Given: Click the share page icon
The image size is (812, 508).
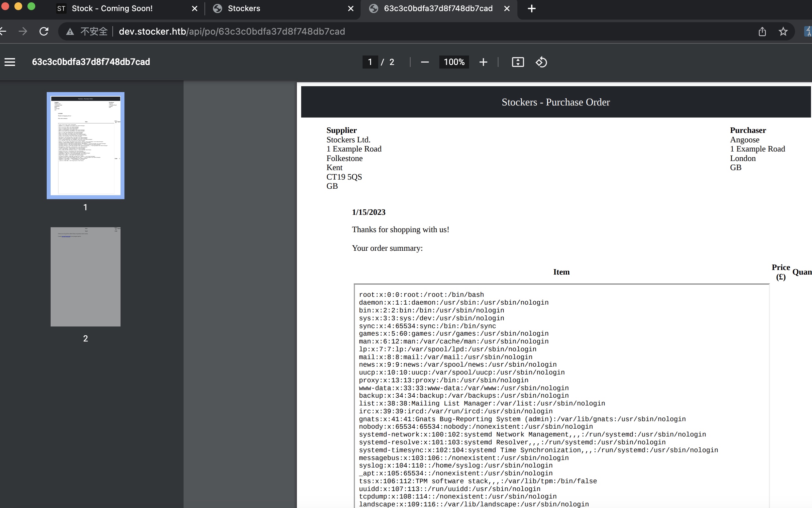Looking at the screenshot, I should click(762, 32).
